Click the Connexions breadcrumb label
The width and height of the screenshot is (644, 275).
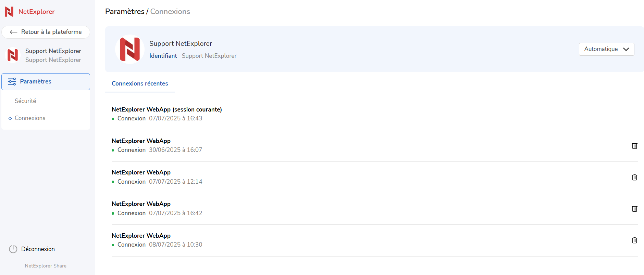pos(170,12)
